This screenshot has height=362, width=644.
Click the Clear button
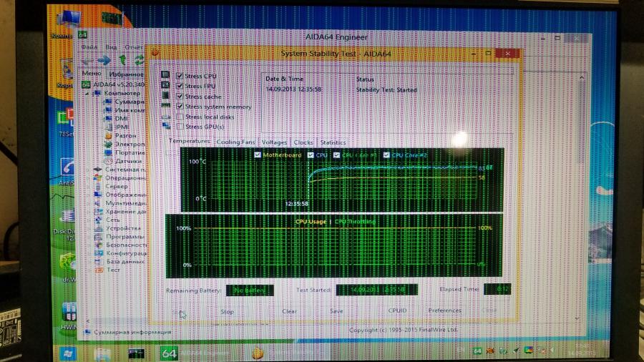(x=289, y=311)
